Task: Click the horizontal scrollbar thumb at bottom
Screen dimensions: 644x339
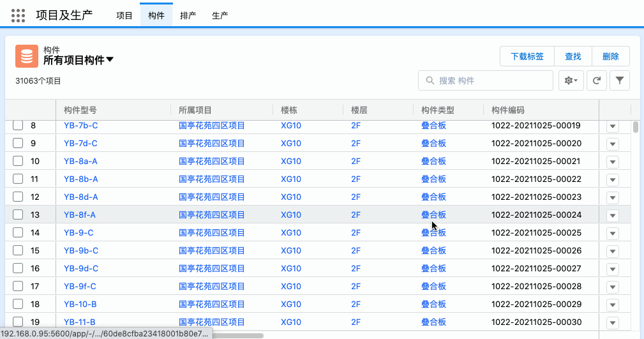Action: 237,336
